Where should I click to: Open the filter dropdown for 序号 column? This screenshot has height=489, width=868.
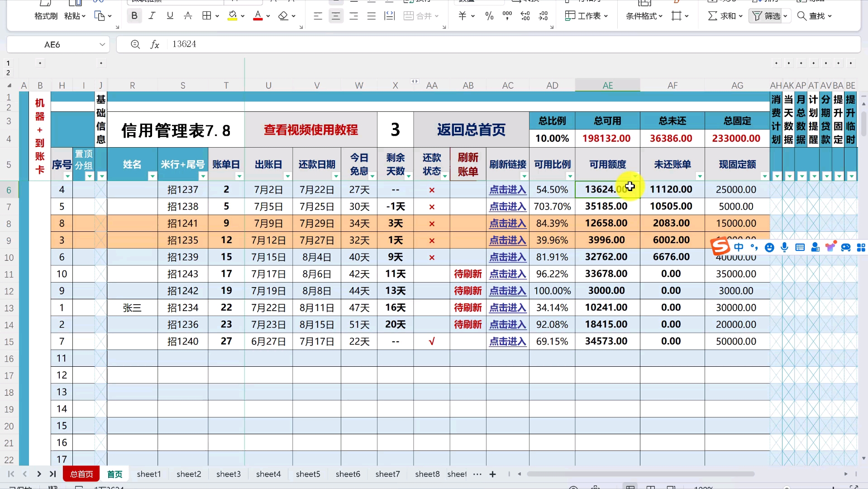click(67, 176)
